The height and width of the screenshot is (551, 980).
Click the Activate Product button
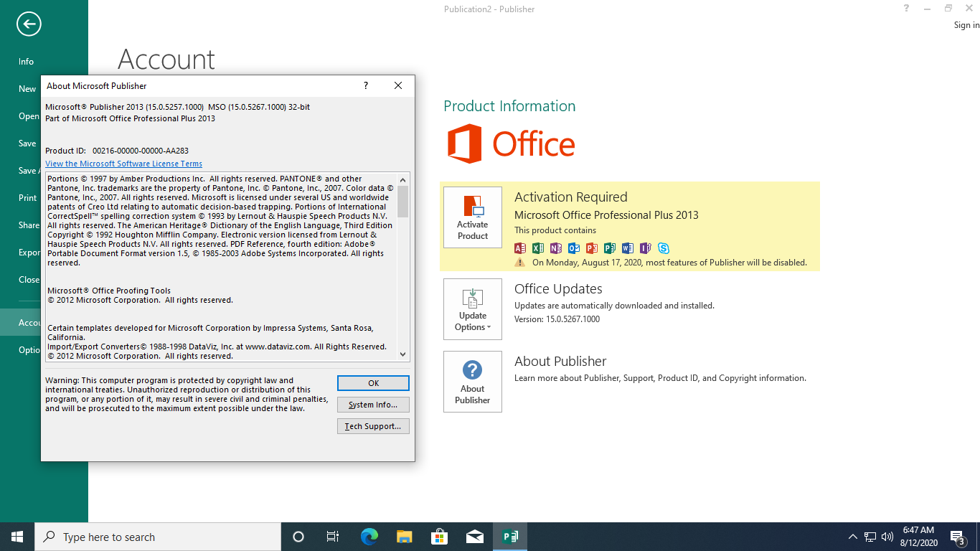pyautogui.click(x=473, y=217)
